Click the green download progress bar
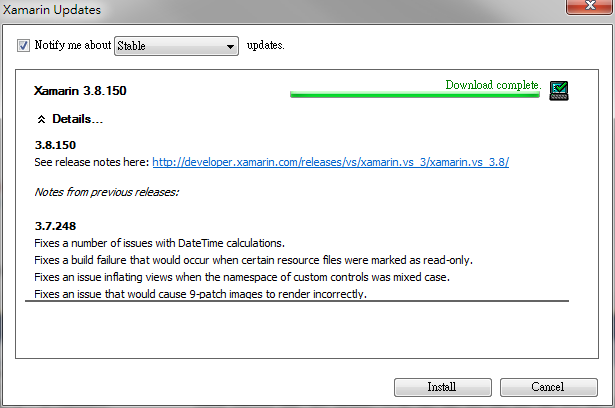 click(x=415, y=95)
